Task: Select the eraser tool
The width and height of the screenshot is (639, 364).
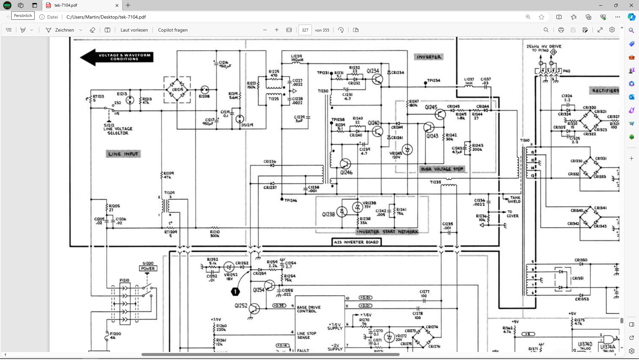Action: (x=93, y=30)
